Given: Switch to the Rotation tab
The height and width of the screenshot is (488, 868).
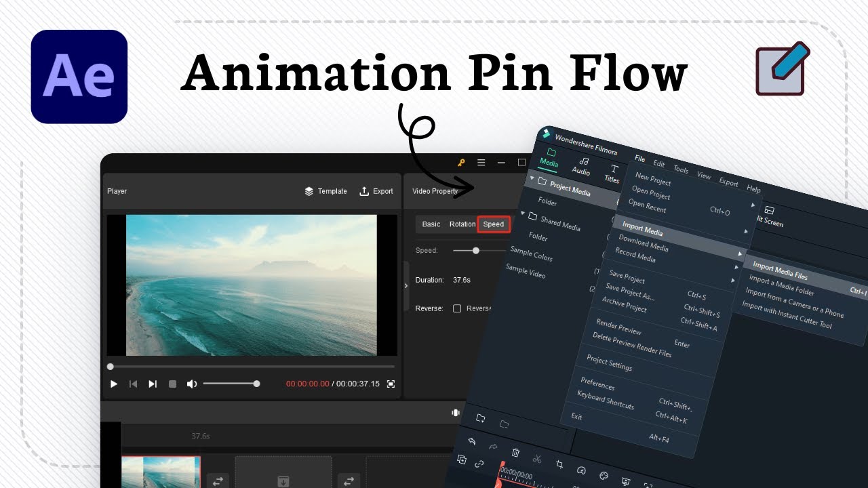Looking at the screenshot, I should (462, 224).
